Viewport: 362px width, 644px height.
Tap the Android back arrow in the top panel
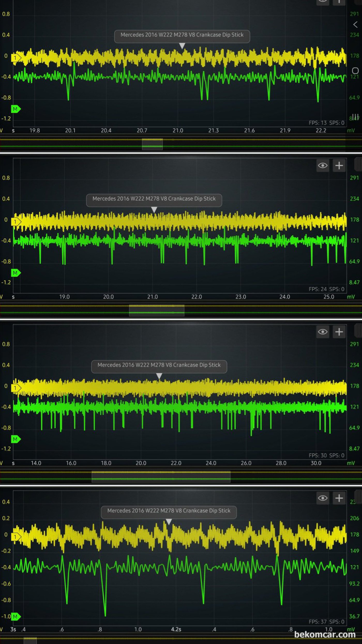(x=355, y=25)
